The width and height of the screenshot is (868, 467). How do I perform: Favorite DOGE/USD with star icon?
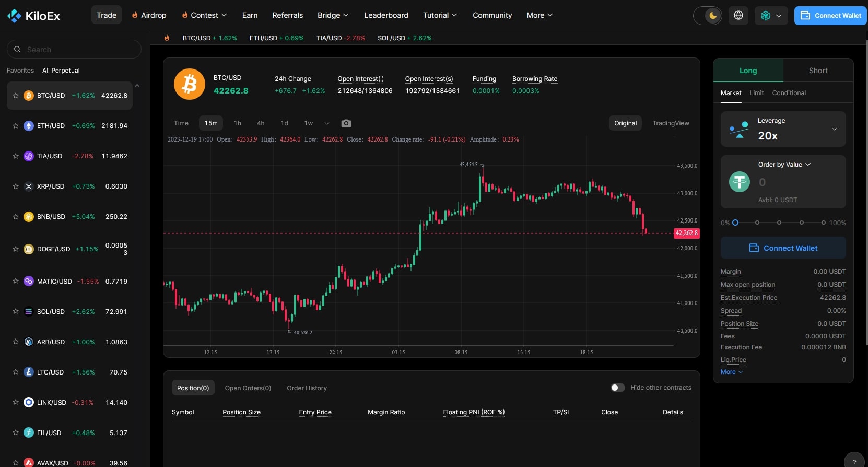click(16, 249)
